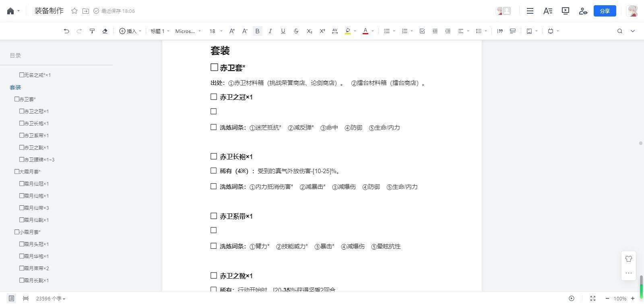Viewport: 644px width, 304px height.
Task: Click the vertical scrollbar thumb
Action: pos(641,286)
